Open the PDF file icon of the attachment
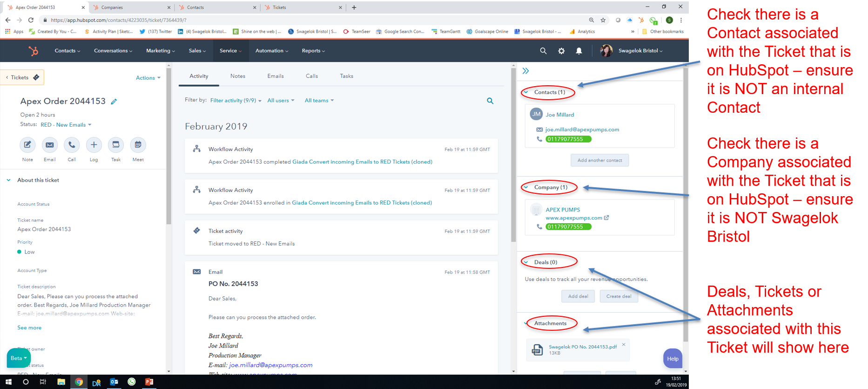Screen dimensions: 868x389 pyautogui.click(x=538, y=349)
